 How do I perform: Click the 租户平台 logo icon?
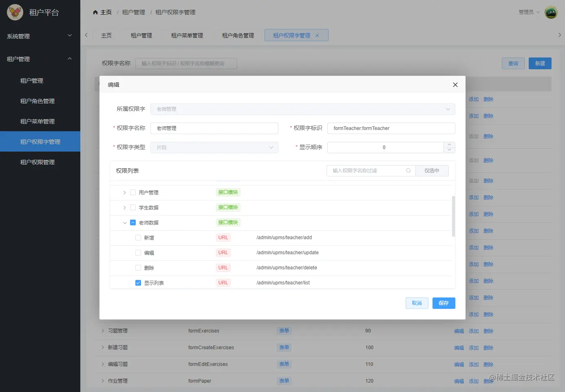pos(15,12)
